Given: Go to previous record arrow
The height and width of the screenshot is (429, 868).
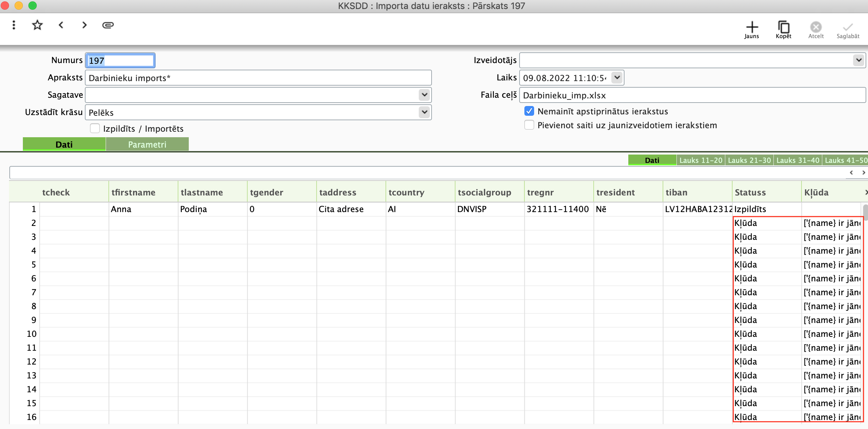Looking at the screenshot, I should pyautogui.click(x=61, y=25).
